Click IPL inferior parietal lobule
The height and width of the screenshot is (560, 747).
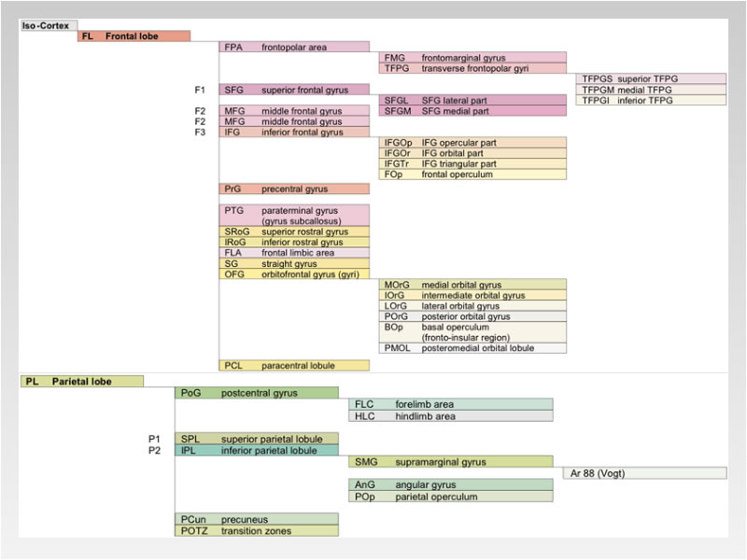(x=257, y=450)
